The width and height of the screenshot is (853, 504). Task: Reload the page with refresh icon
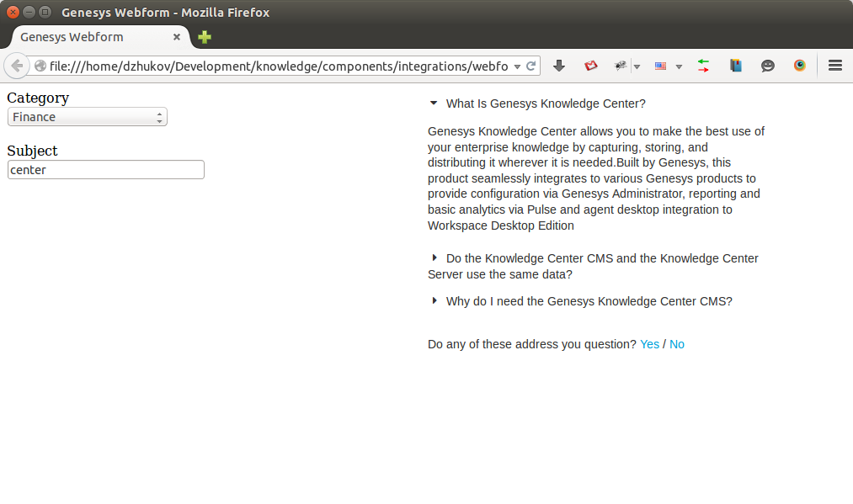531,66
